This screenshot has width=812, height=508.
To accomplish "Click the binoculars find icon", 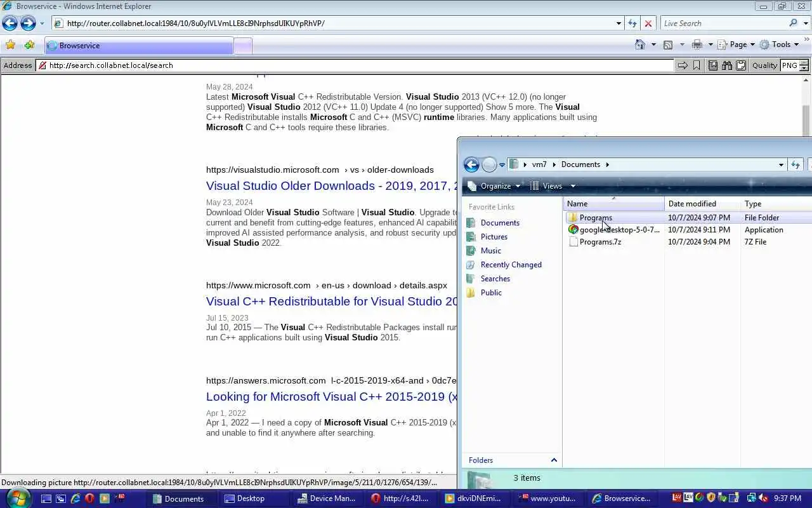I will (x=727, y=65).
